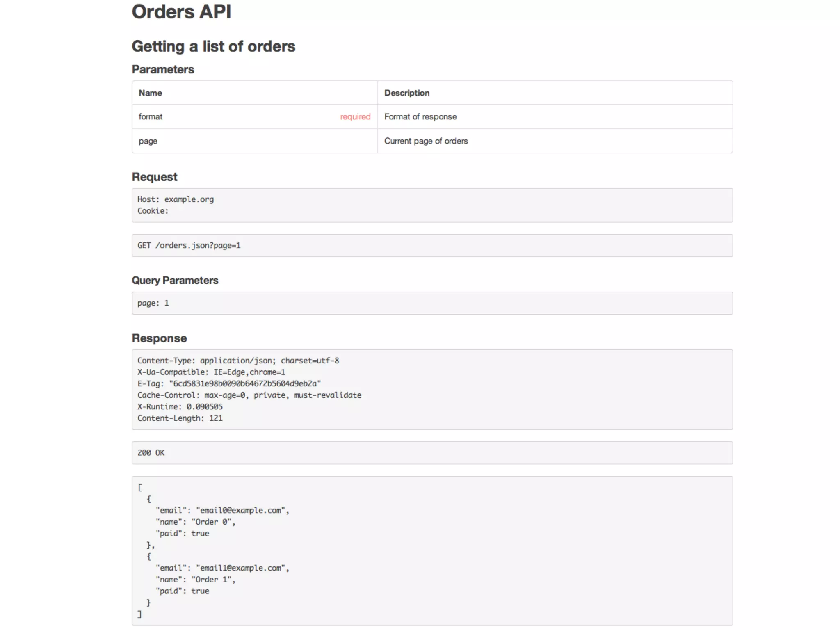
Task: Click the Response section heading
Action: (159, 338)
